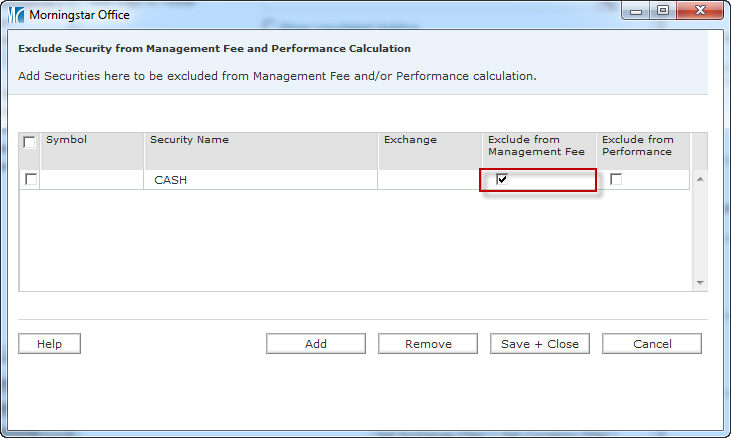Cancel the exclusion dialog
731x438 pixels.
[652, 344]
